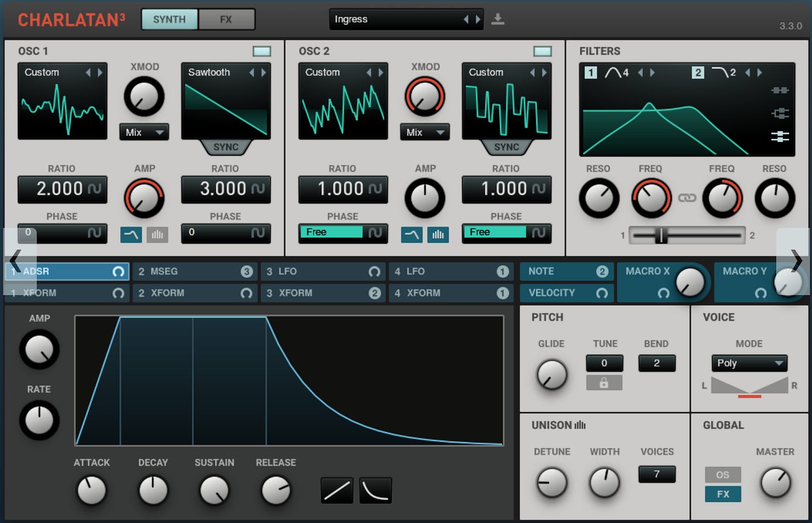This screenshot has width=812, height=523.
Task: Select the 3 XFORM tab
Action: tap(323, 293)
